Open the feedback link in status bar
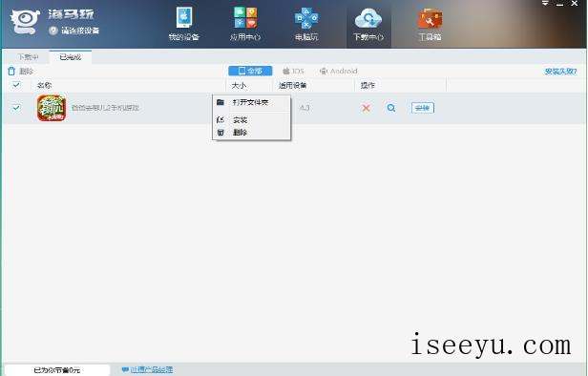 point(147,370)
